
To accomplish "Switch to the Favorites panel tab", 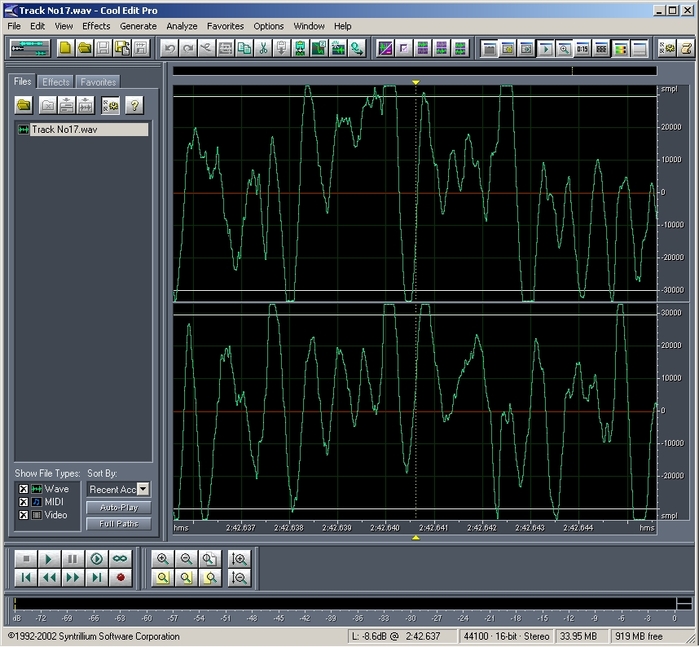I will pos(98,82).
